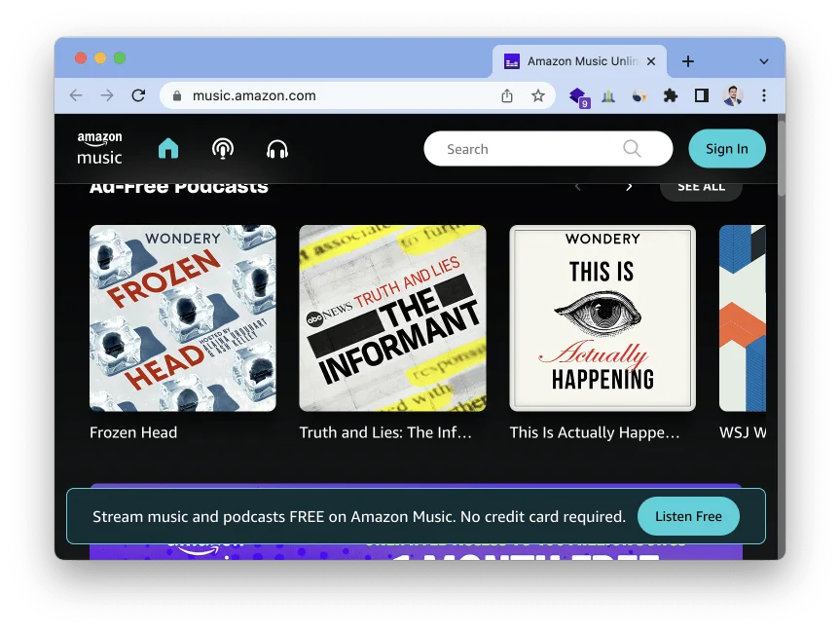Click the macOS green fullscreen button
The image size is (840, 632).
pyautogui.click(x=120, y=57)
